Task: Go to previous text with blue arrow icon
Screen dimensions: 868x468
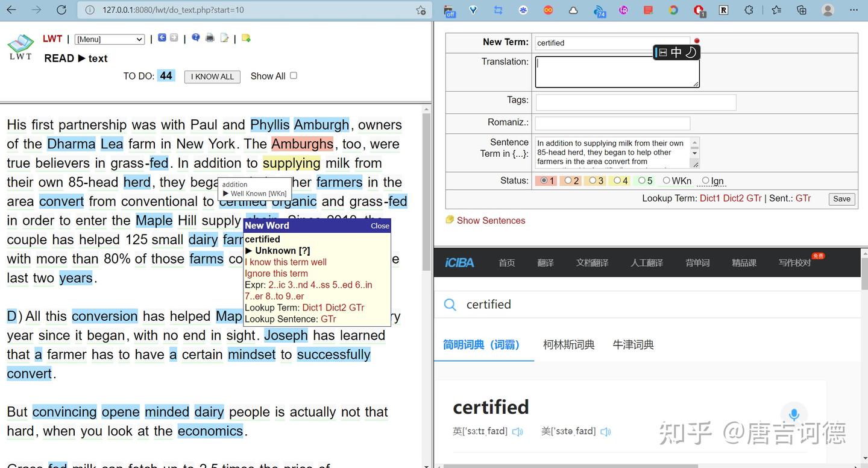Action: (162, 38)
